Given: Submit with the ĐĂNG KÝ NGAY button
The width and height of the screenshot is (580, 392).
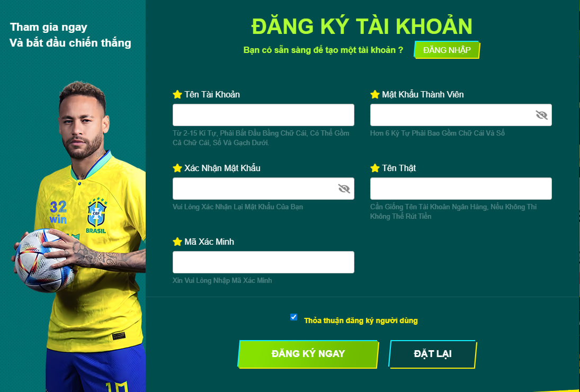Looking at the screenshot, I should 308,354.
